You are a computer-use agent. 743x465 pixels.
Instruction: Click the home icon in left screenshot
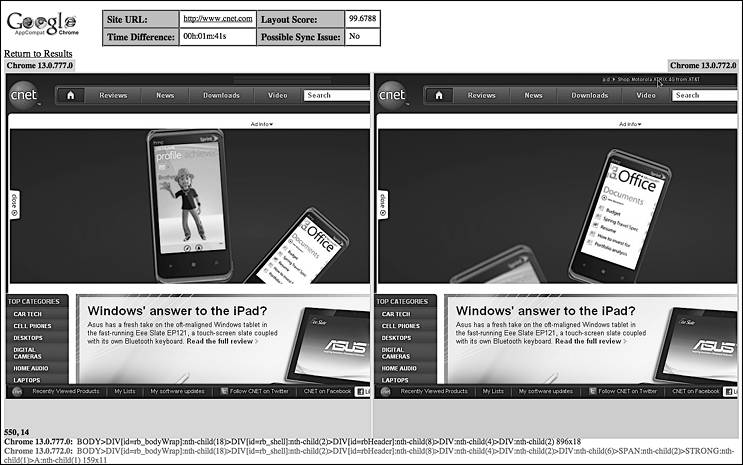click(71, 95)
